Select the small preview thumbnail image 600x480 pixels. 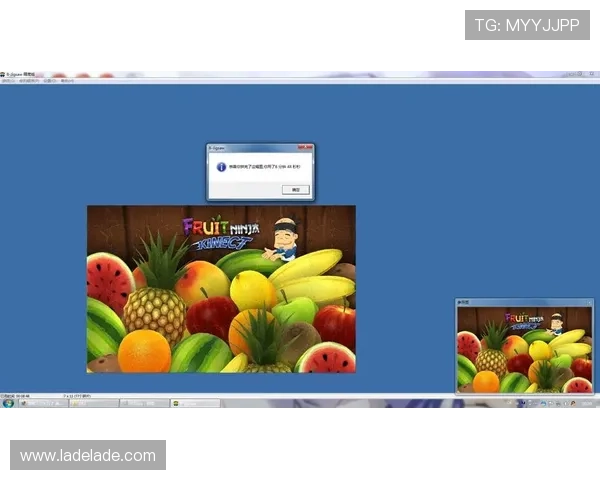tap(524, 349)
